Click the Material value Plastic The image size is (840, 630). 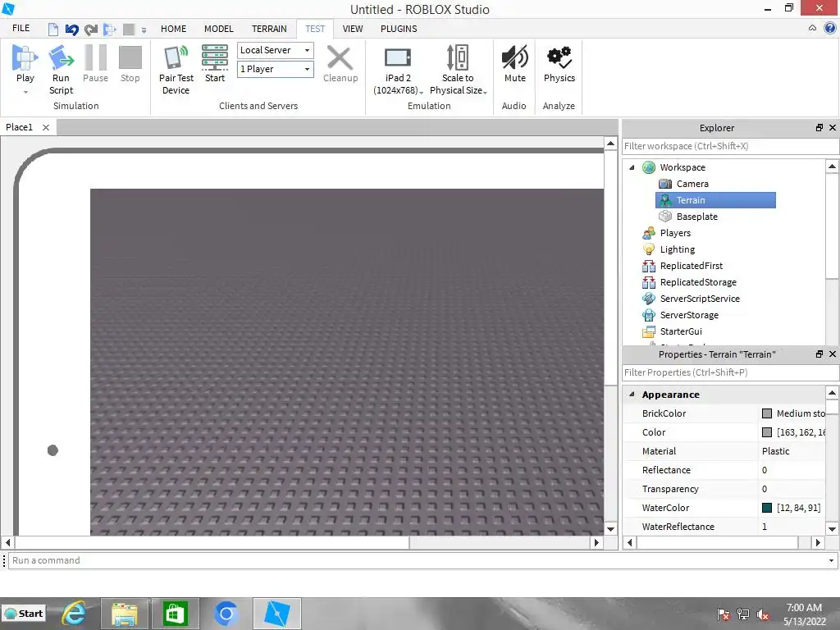click(x=776, y=451)
